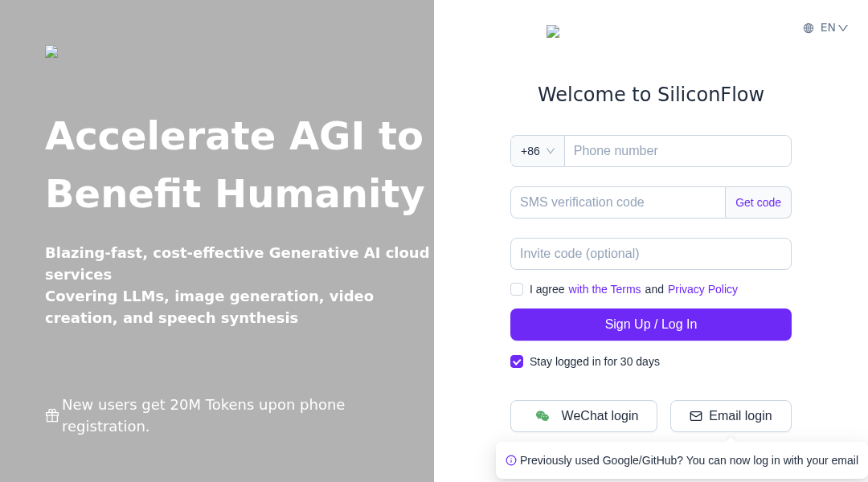The image size is (868, 482).
Task: Click the SiliconFlow logo above the welcome heading
Action: tap(552, 31)
